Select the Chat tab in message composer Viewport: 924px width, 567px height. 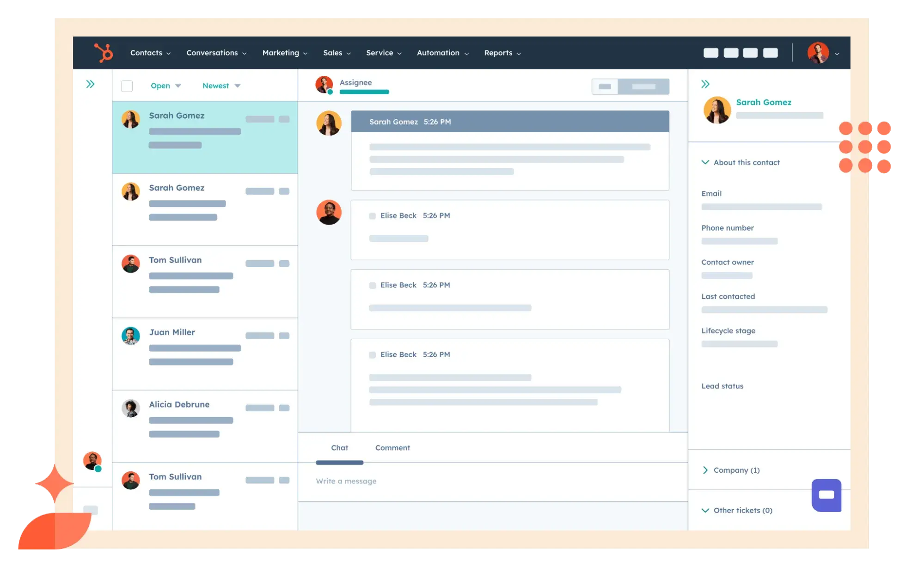[338, 447]
